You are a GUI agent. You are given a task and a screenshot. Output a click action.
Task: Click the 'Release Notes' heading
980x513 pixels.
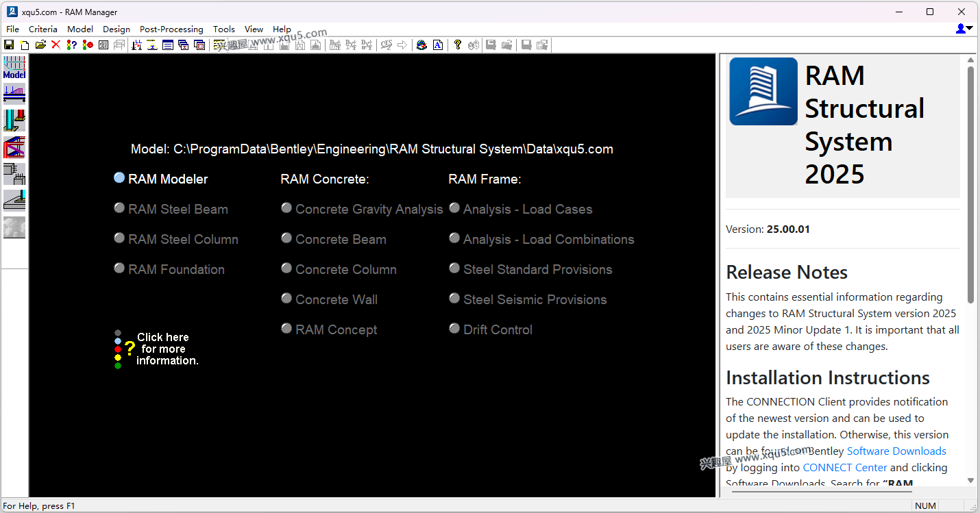[787, 272]
